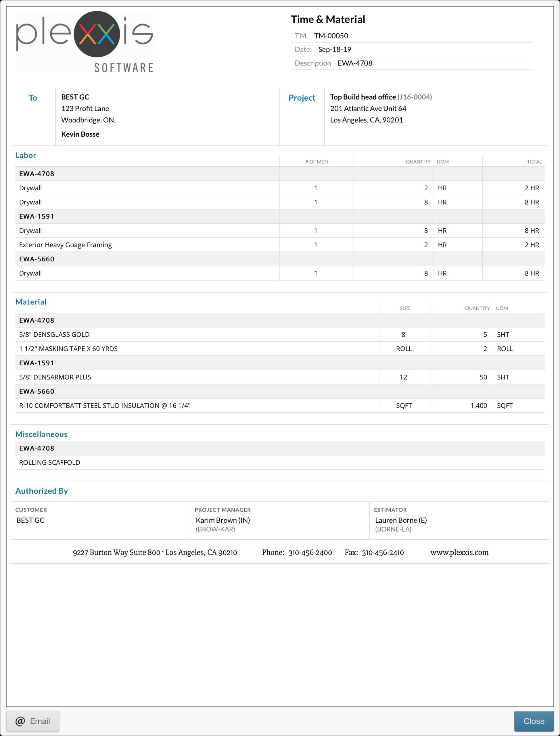560x736 pixels.
Task: Select the TM-00050 number field
Action: click(331, 36)
